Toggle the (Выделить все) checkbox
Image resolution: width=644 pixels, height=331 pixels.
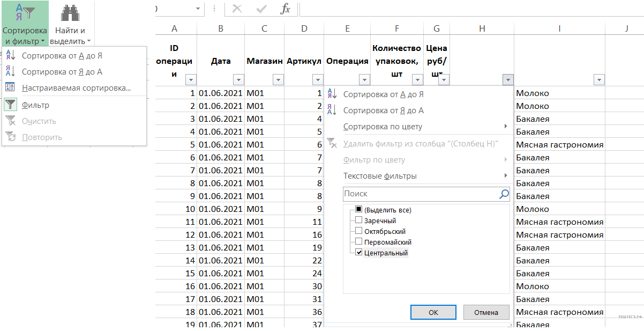click(359, 209)
